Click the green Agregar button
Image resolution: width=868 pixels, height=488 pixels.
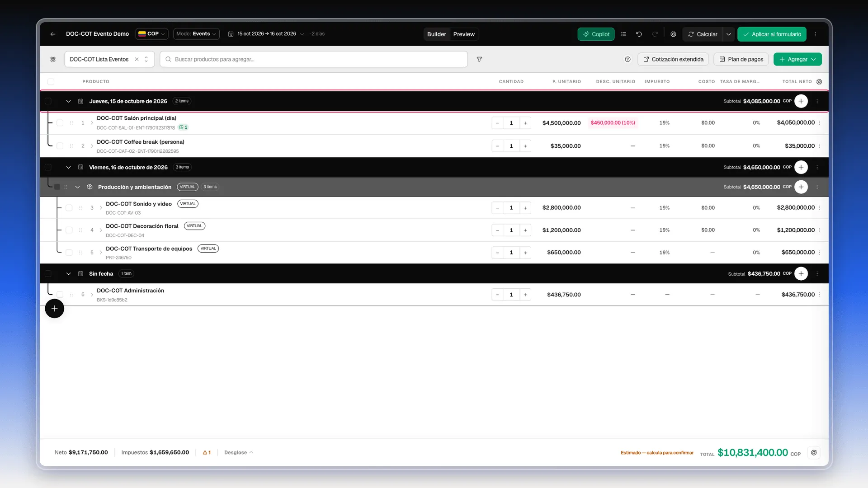point(797,59)
